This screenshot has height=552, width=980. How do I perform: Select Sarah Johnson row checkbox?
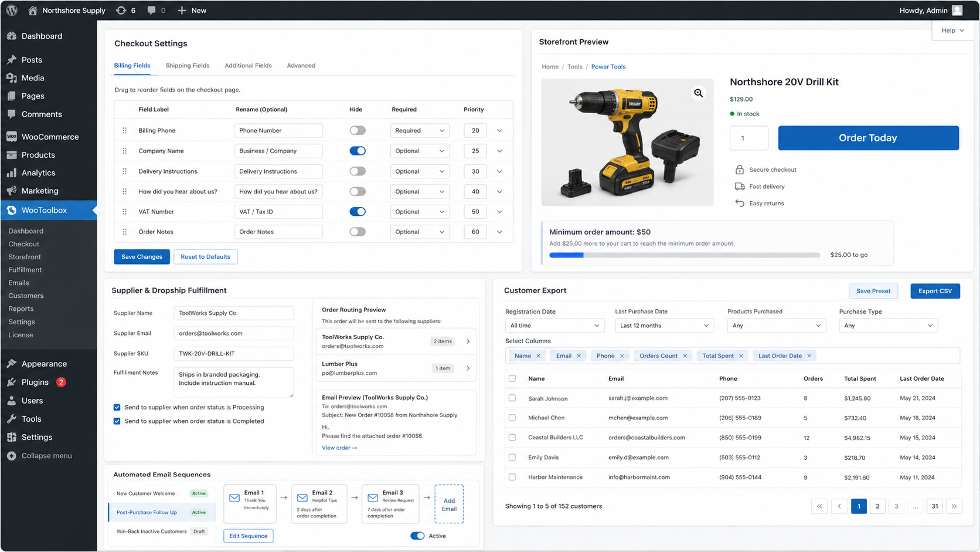click(512, 398)
